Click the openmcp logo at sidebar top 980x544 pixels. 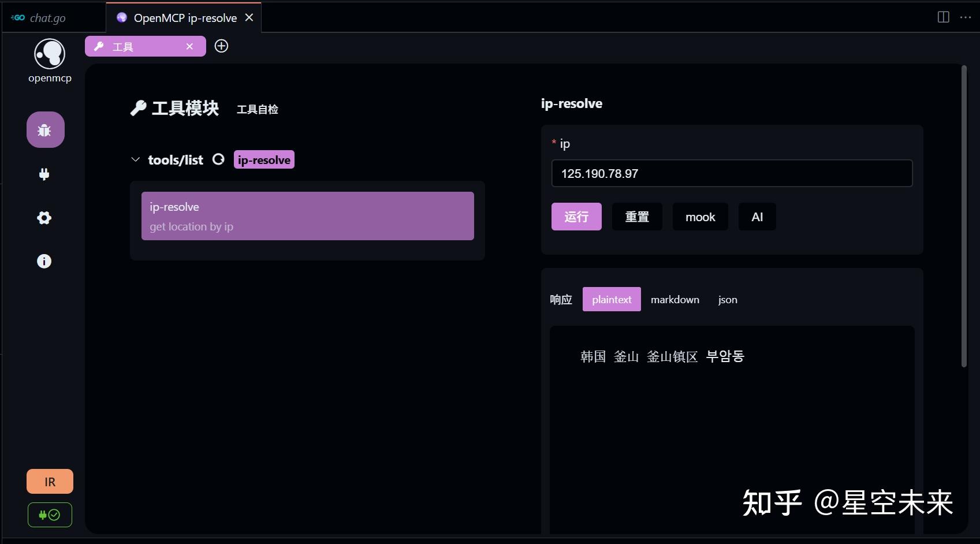pyautogui.click(x=49, y=53)
